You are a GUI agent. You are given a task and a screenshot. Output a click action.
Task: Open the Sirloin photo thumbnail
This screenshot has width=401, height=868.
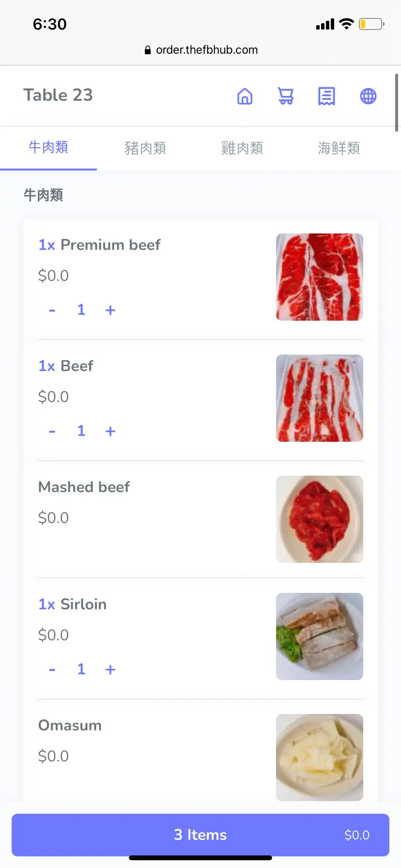(x=320, y=636)
